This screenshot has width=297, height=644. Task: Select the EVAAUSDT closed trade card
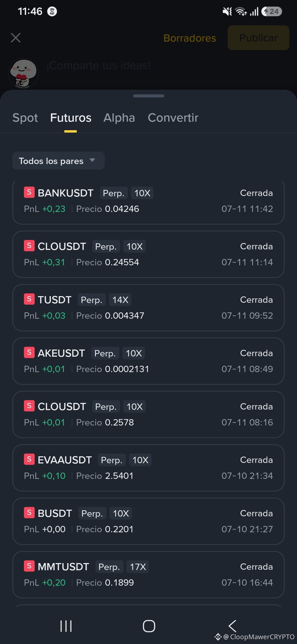(x=148, y=468)
